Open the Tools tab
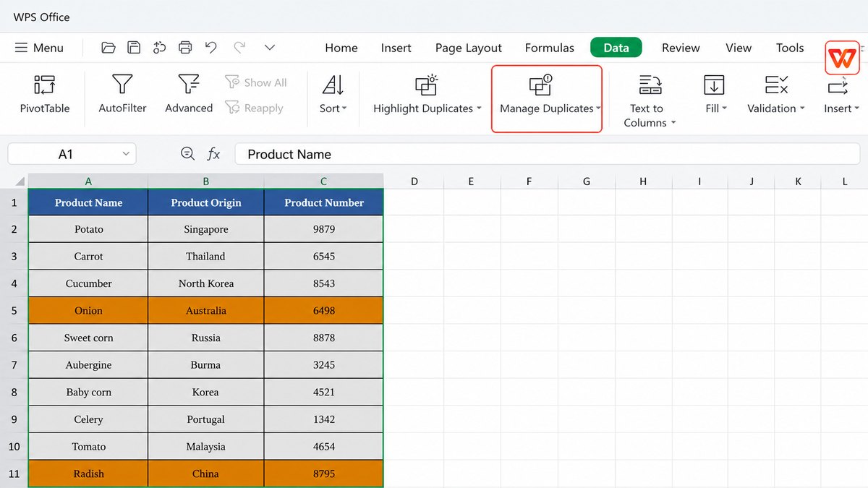The image size is (868, 488). [790, 48]
